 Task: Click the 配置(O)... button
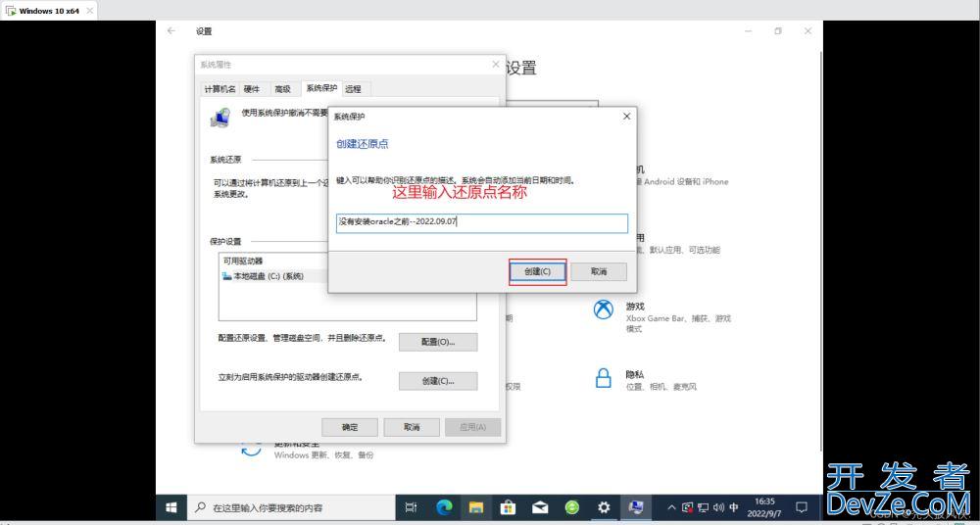437,342
